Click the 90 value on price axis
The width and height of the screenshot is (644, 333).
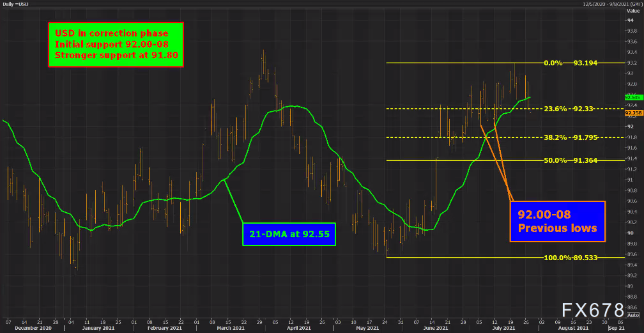click(x=629, y=233)
